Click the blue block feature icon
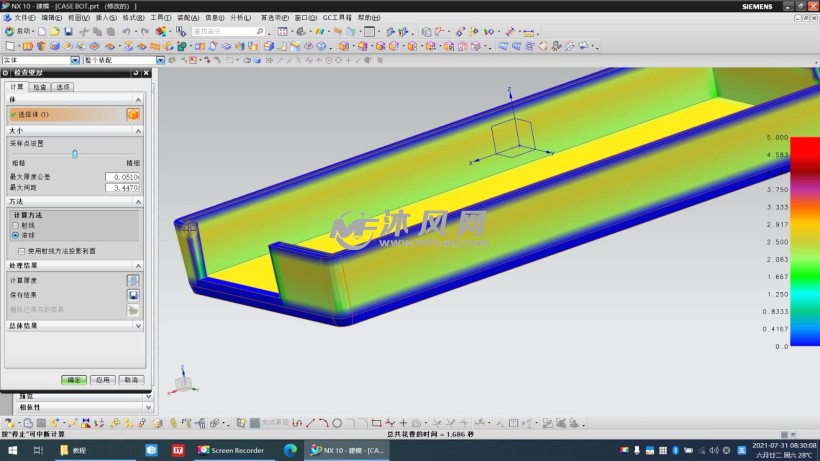Screen dimensions: 820x461 (x=54, y=47)
